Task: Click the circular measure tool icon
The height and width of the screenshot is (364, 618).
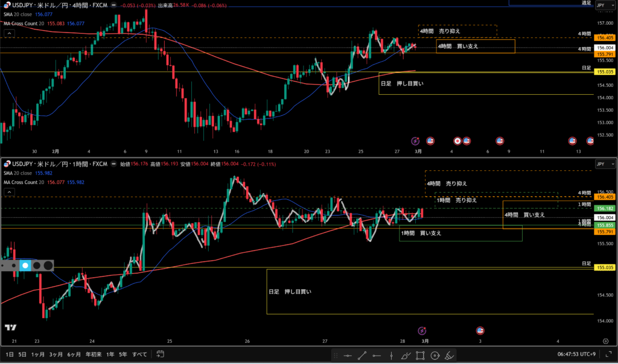Action: point(435,354)
